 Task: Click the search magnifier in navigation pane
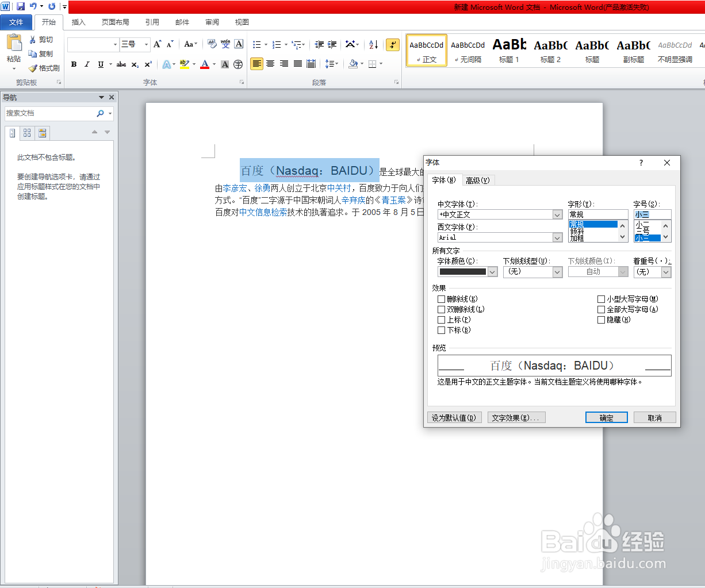(101, 113)
